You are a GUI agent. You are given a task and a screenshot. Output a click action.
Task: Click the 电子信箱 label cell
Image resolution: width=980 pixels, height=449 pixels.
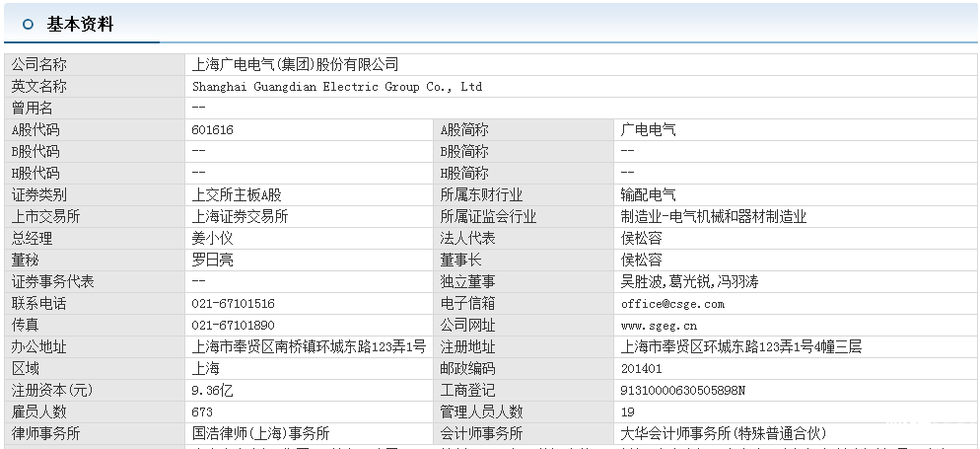tap(524, 304)
